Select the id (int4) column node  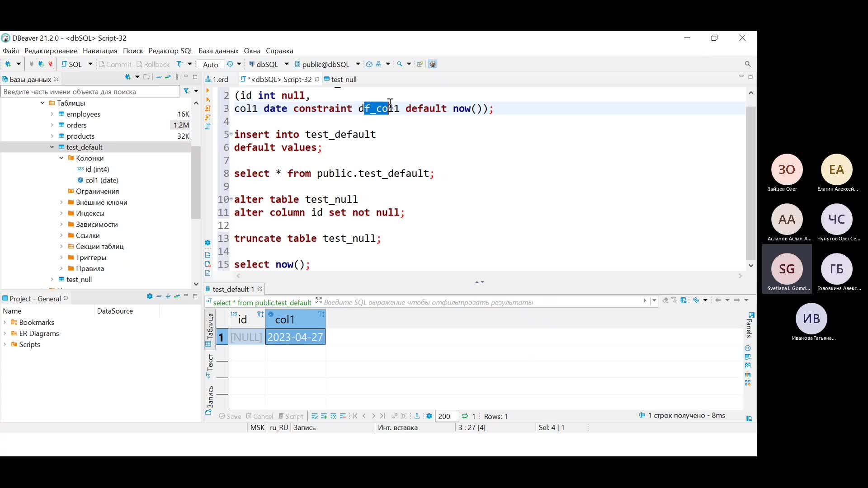point(93,169)
